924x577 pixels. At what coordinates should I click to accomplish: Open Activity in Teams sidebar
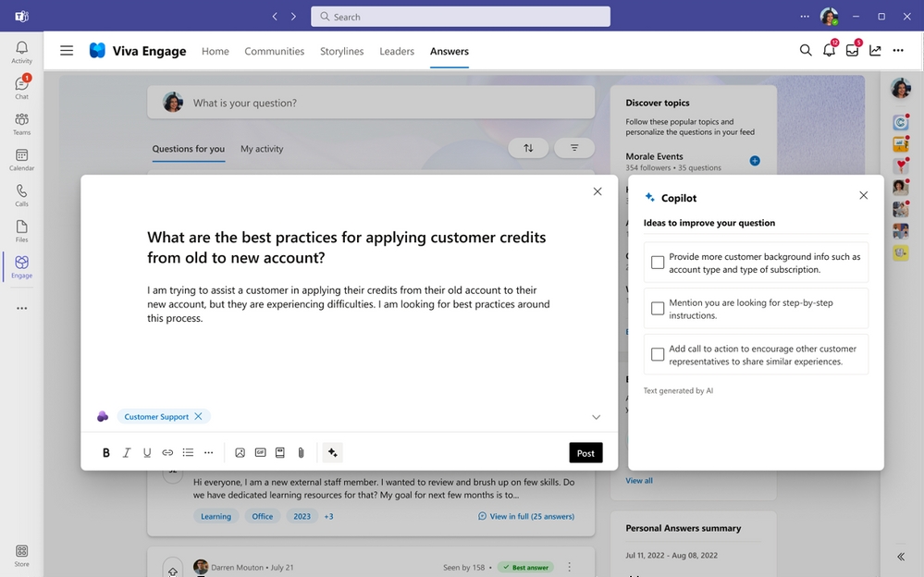pos(22,52)
